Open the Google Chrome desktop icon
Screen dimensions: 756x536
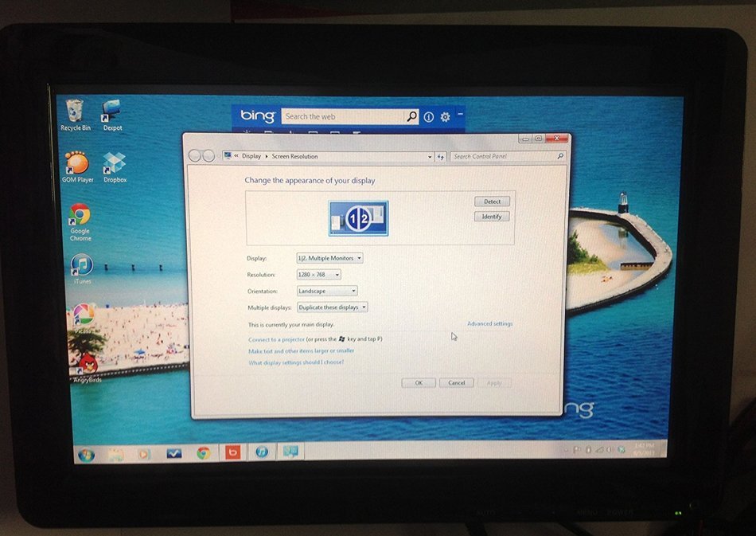point(80,222)
